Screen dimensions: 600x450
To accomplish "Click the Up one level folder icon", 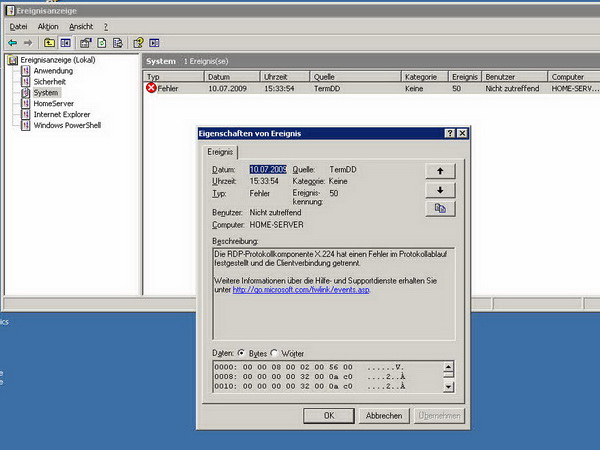I will click(x=49, y=43).
